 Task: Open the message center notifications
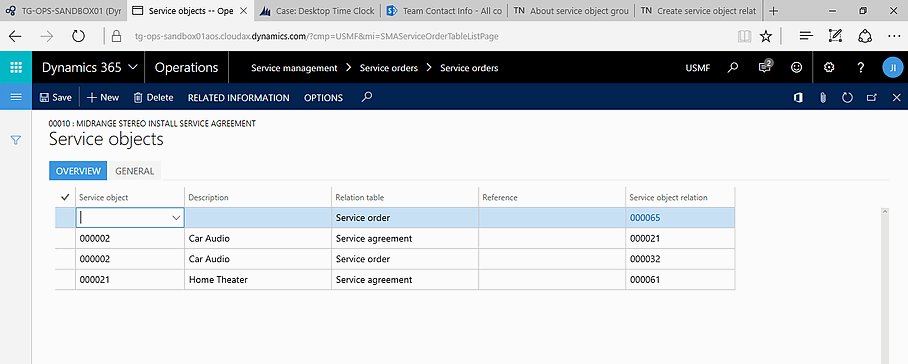pyautogui.click(x=765, y=67)
